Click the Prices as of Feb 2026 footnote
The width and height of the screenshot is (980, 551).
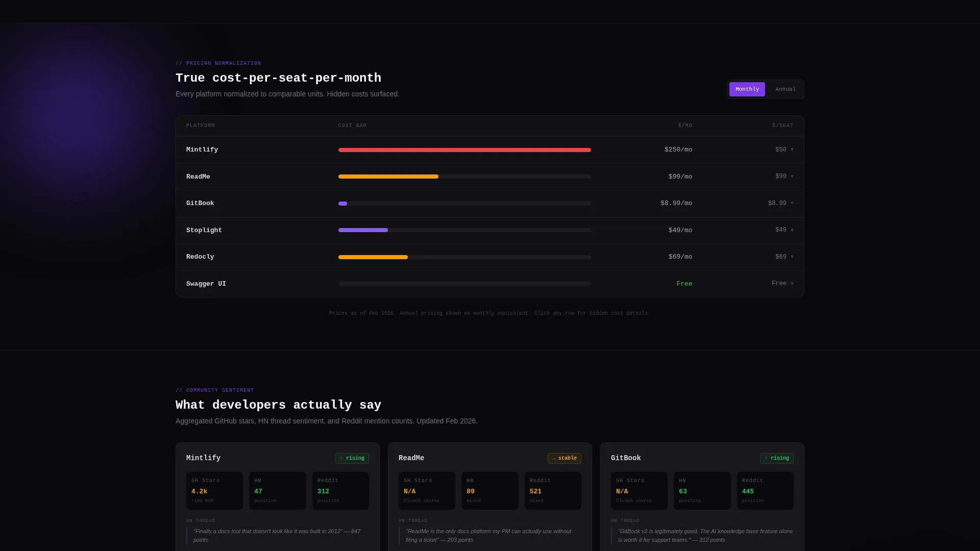point(489,313)
